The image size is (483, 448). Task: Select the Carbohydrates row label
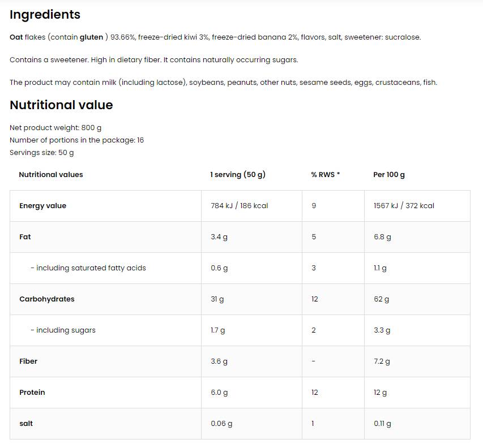pos(47,299)
